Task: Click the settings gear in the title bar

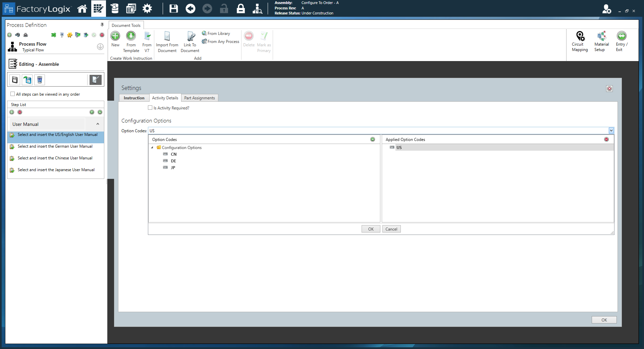Action: coord(147,8)
